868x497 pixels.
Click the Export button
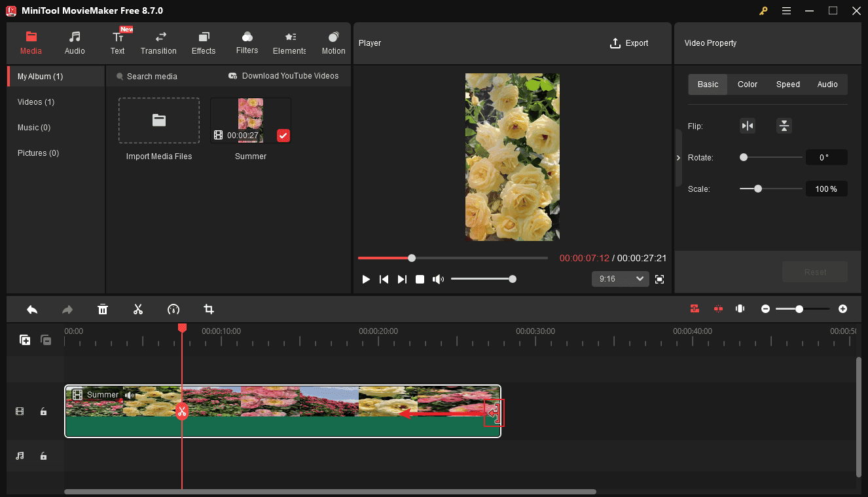pyautogui.click(x=628, y=43)
